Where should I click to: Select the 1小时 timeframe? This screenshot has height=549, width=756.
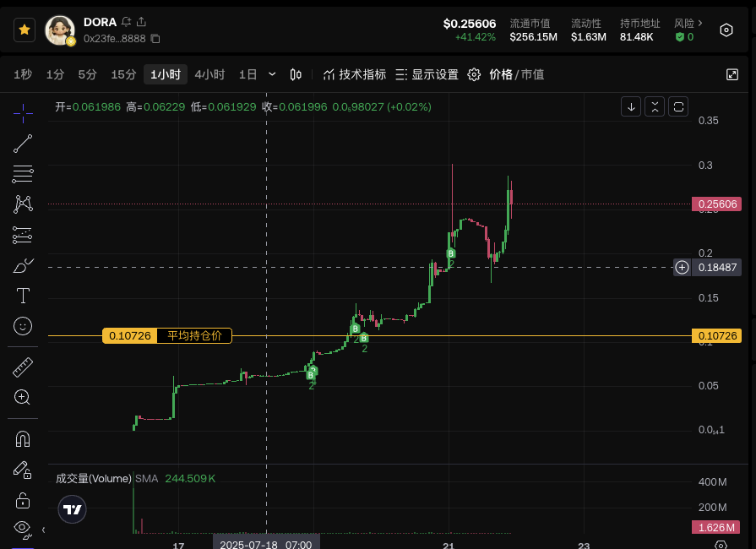tap(166, 74)
